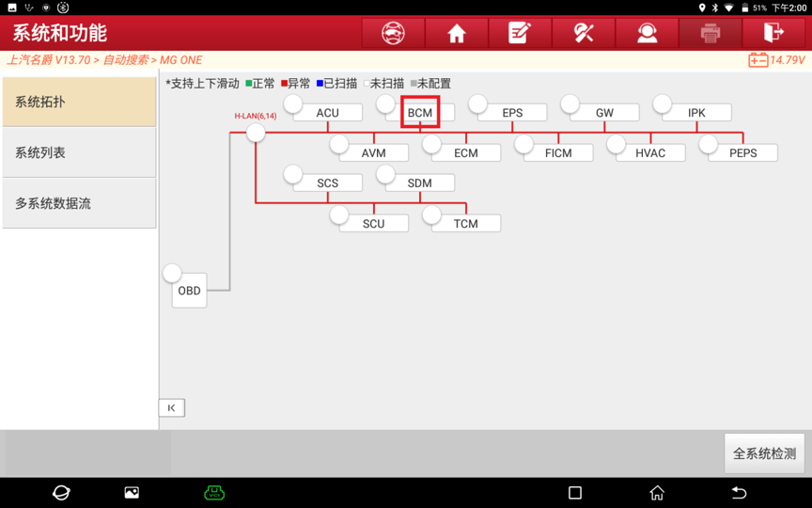Image resolution: width=812 pixels, height=508 pixels.
Task: Click the 自动搜索 breadcrumb
Action: pyautogui.click(x=126, y=60)
